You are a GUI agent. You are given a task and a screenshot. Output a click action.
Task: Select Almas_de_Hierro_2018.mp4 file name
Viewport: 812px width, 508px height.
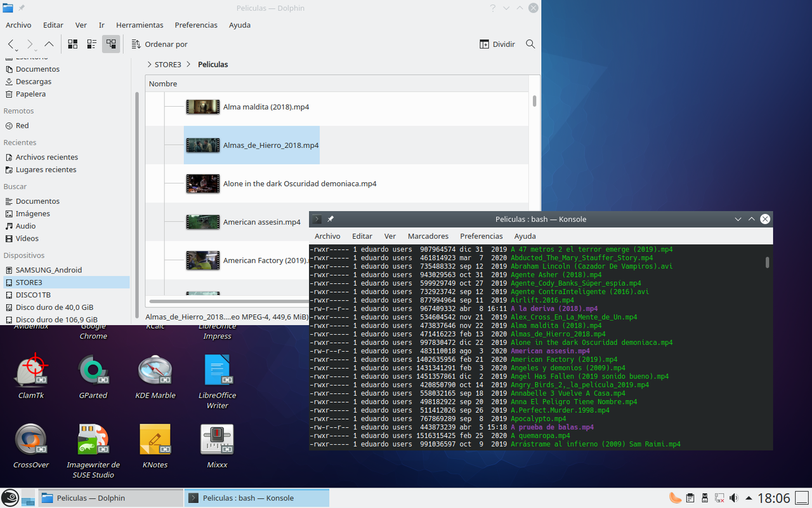click(271, 145)
